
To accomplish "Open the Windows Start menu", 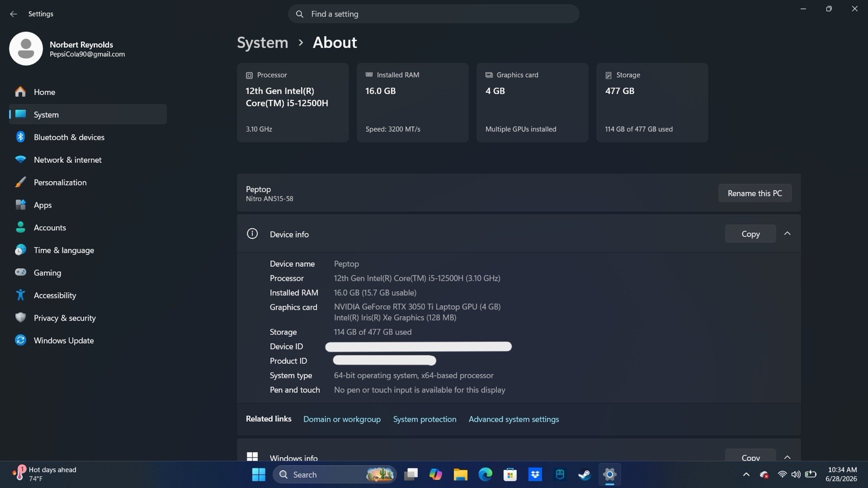I will [x=259, y=474].
